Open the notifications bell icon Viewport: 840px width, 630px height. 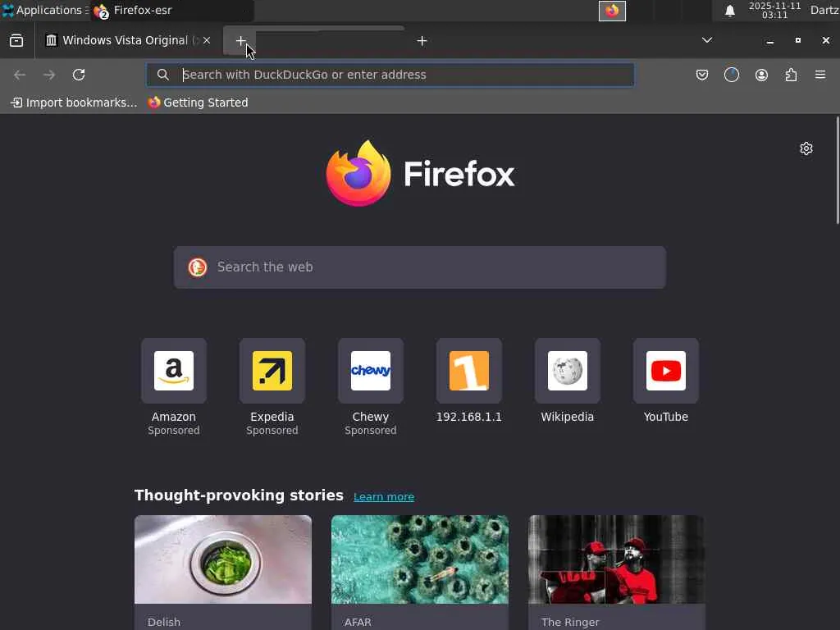[x=729, y=11]
